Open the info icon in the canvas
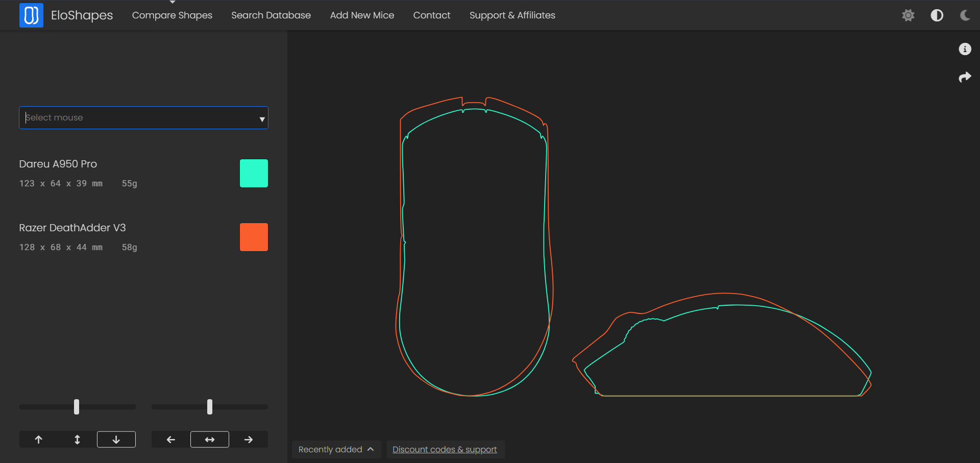Screen dimensions: 980x463 [965, 49]
